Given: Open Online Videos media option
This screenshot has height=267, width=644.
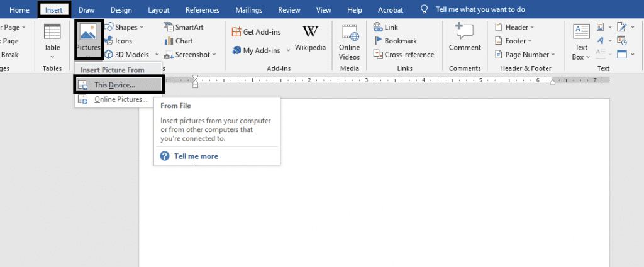Looking at the screenshot, I should 350,40.
